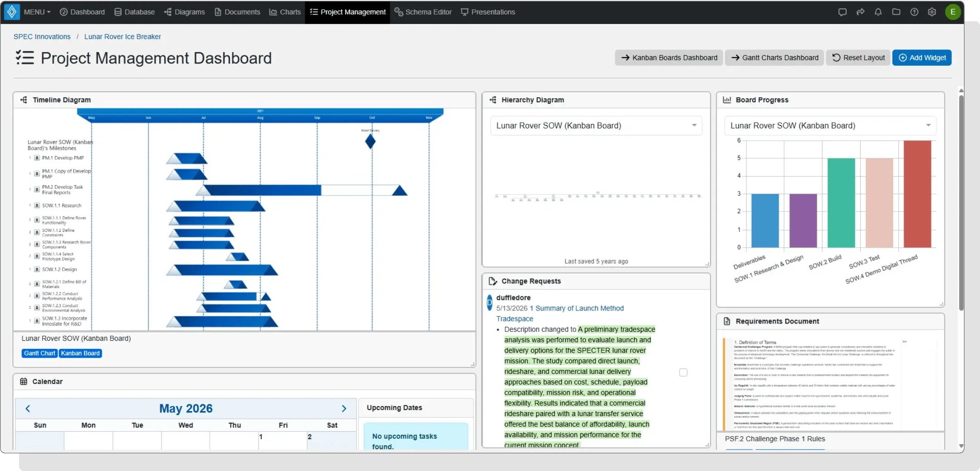Open the Documents menu item
The width and height of the screenshot is (980, 471).
click(237, 12)
